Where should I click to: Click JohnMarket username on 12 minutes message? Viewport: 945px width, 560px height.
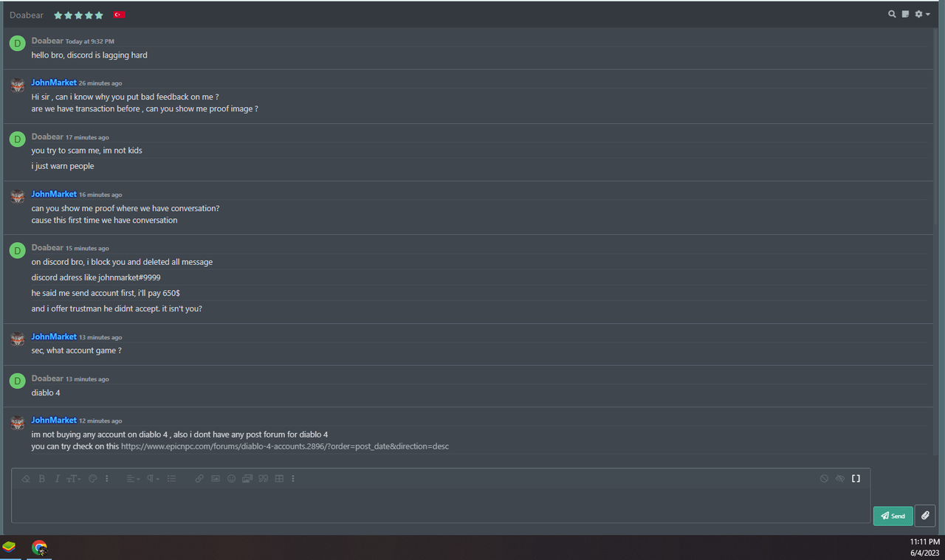click(x=54, y=420)
